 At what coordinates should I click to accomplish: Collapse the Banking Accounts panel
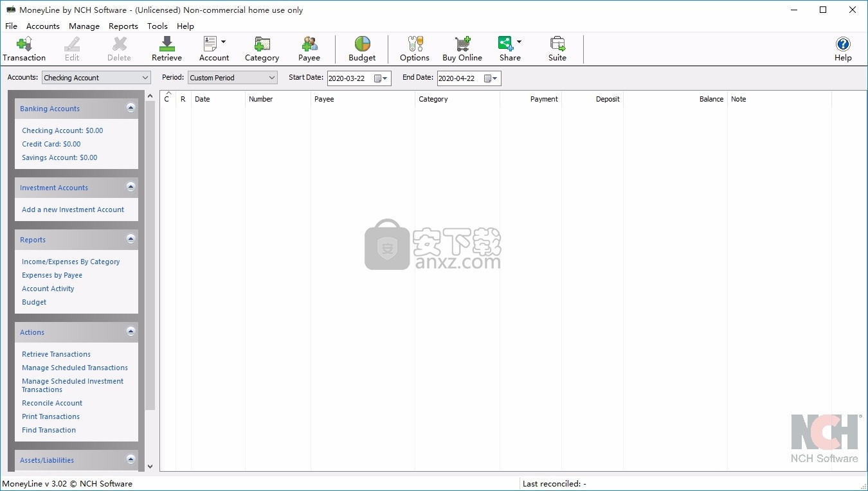(x=131, y=108)
